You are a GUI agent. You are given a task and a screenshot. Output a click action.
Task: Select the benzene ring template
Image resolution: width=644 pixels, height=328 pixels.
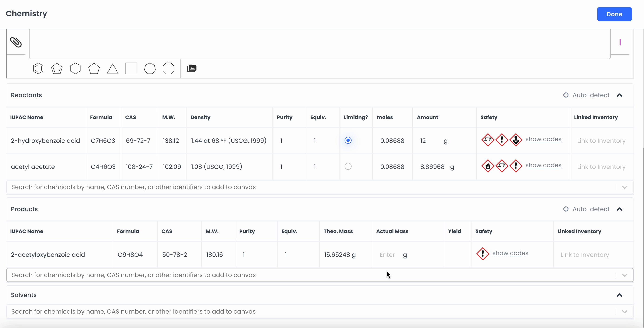click(38, 68)
